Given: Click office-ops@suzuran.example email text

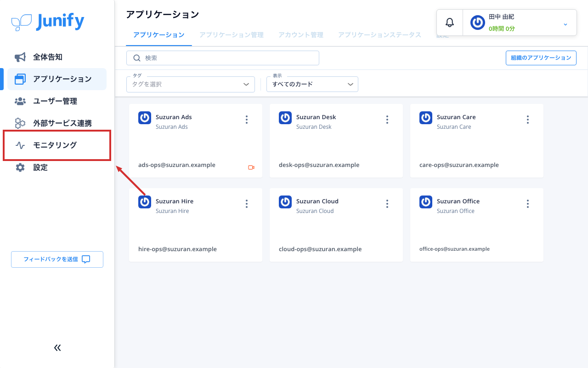Looking at the screenshot, I should tap(454, 249).
